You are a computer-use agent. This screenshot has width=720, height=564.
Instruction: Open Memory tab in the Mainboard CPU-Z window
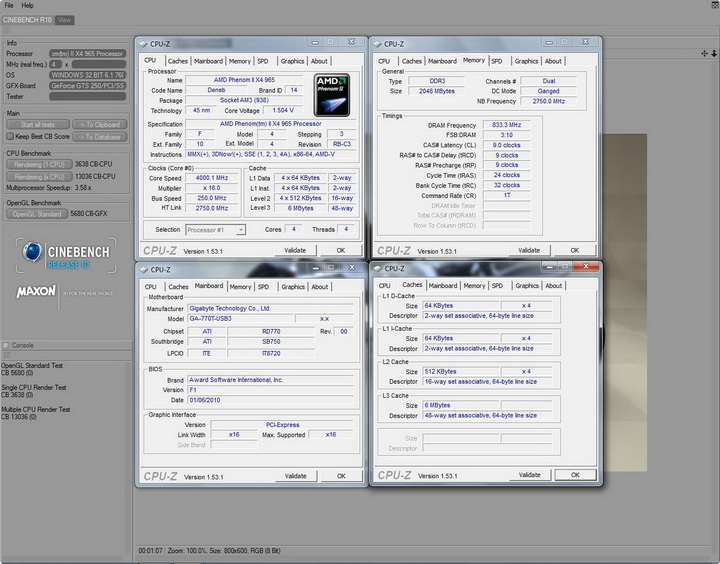pos(241,287)
